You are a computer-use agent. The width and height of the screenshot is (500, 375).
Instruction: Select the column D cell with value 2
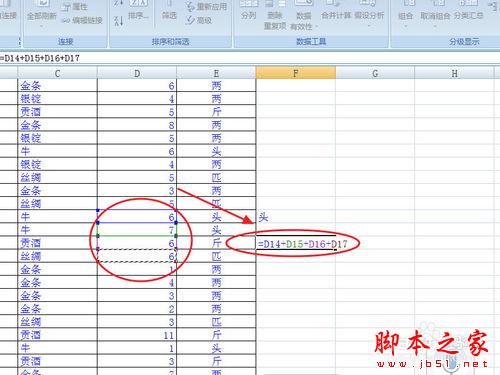[x=137, y=309]
